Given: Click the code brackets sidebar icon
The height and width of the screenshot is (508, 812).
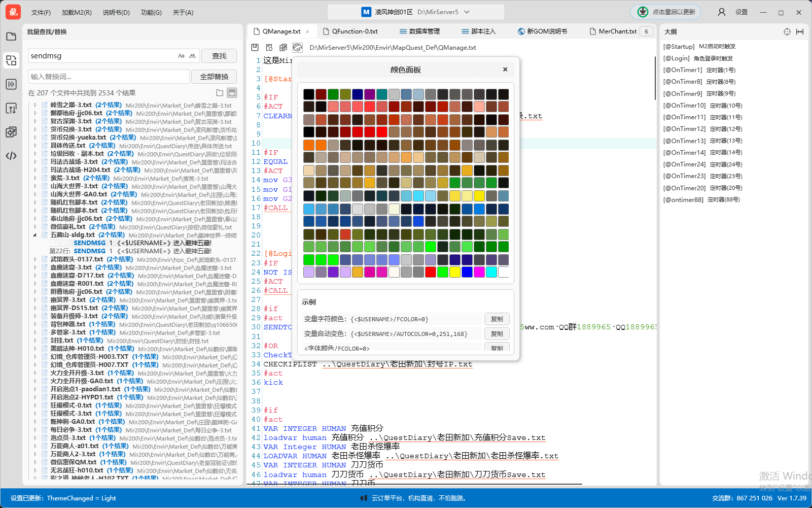Looking at the screenshot, I should (11, 156).
